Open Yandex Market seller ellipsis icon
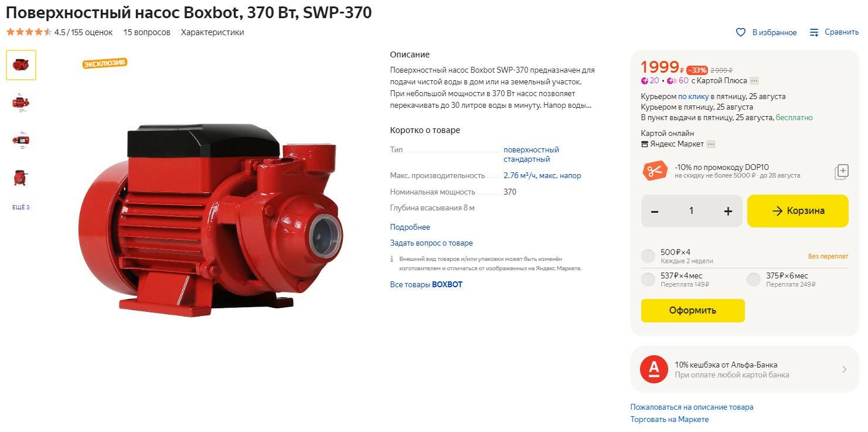 coord(711,144)
